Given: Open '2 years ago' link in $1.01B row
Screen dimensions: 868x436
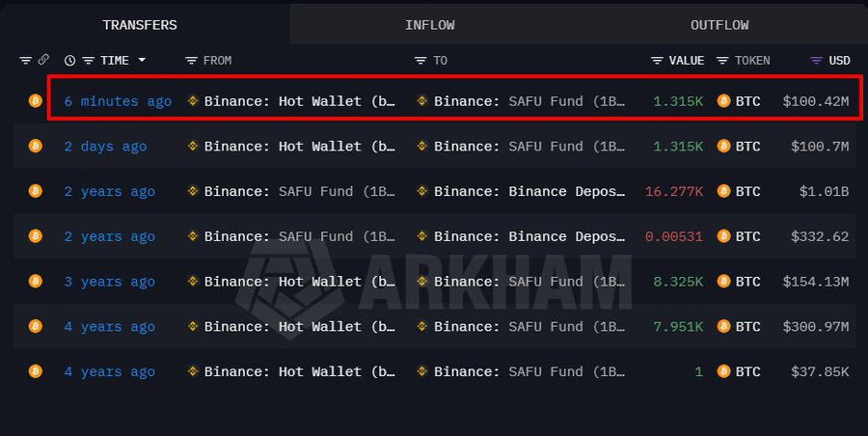Looking at the screenshot, I should tap(110, 192).
